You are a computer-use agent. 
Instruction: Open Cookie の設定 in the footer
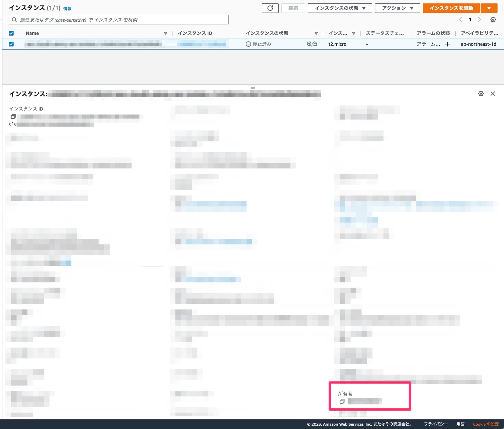pos(486,424)
